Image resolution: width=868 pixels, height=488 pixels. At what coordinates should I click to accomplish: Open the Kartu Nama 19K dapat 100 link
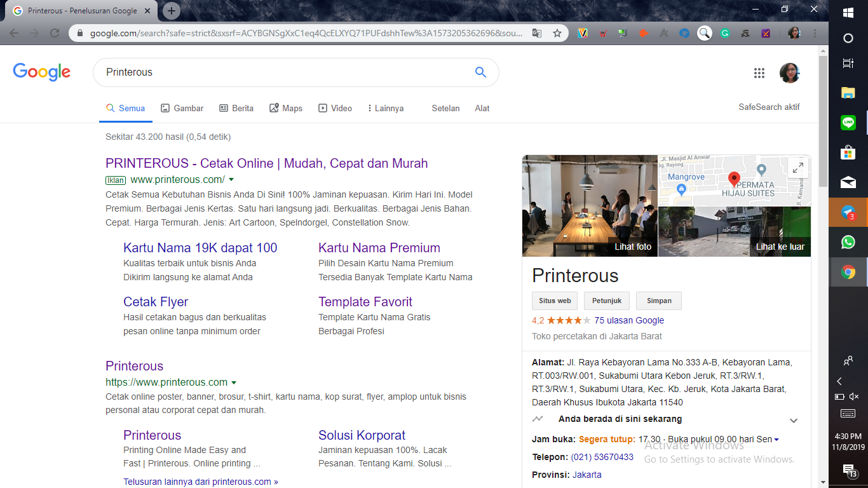(x=200, y=248)
